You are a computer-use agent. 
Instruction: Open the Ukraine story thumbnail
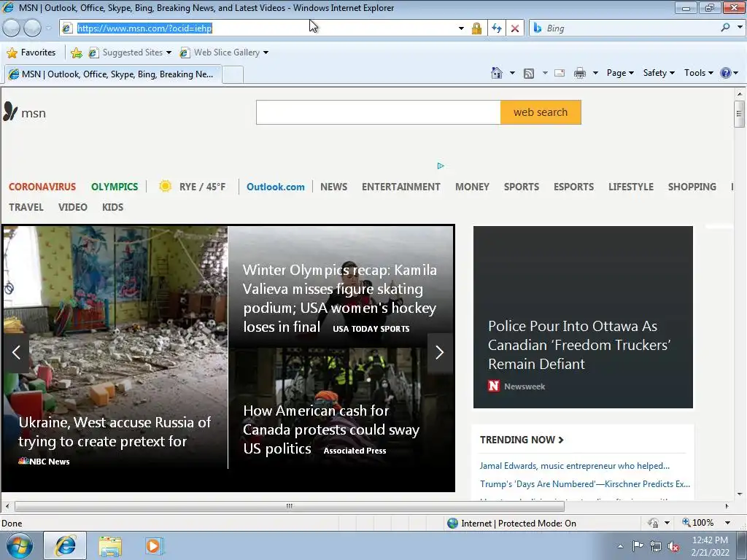(115, 348)
